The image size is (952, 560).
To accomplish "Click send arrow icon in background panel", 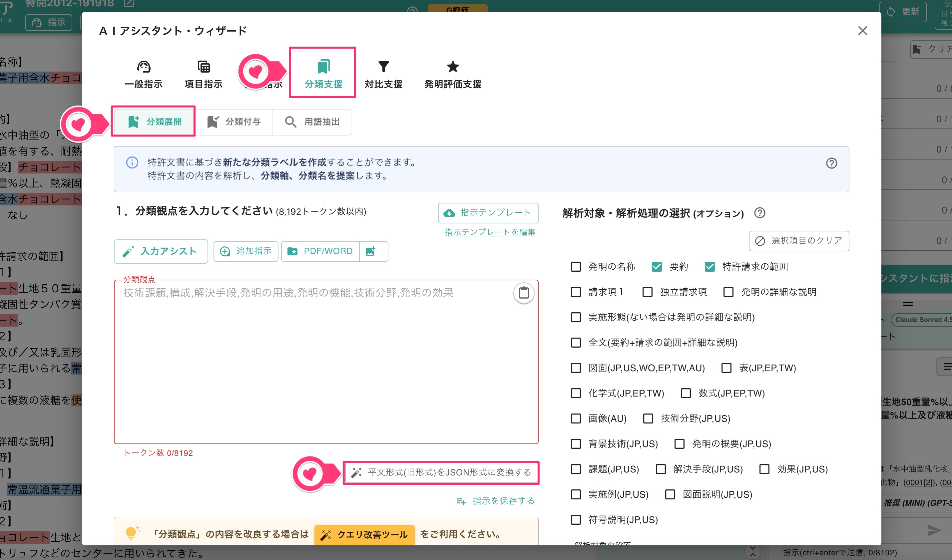I will pyautogui.click(x=933, y=530).
